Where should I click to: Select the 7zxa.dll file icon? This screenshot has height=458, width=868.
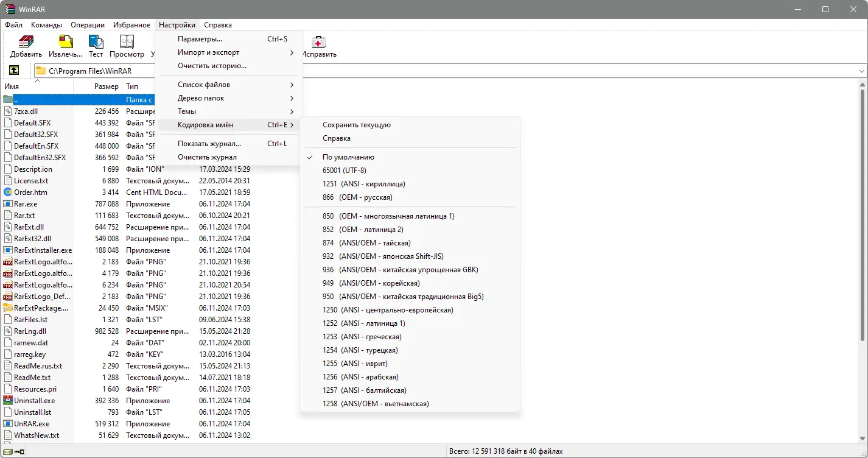8,111
